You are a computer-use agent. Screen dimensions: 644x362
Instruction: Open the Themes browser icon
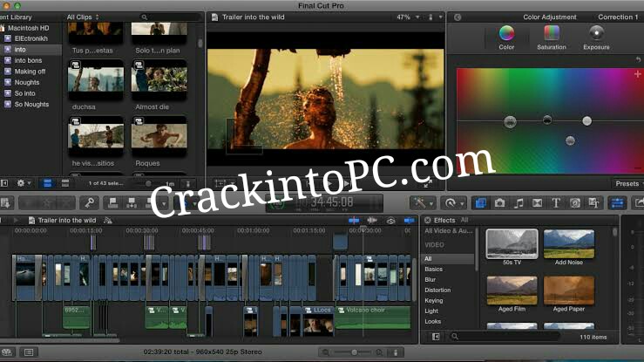(x=594, y=203)
